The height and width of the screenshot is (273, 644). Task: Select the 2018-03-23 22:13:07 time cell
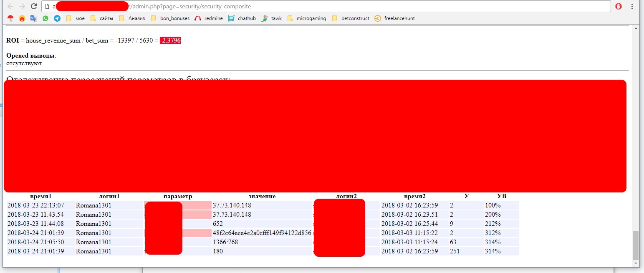41,205
